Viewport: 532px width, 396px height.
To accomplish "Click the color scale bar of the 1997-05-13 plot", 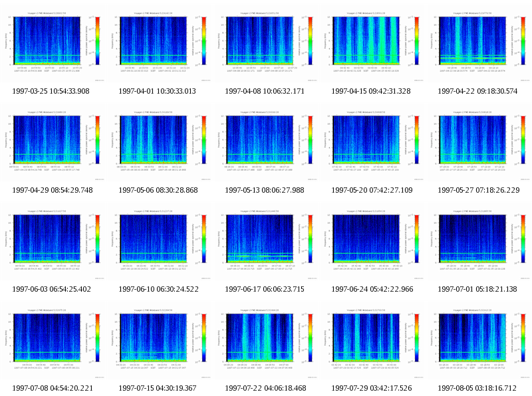I will (x=311, y=140).
